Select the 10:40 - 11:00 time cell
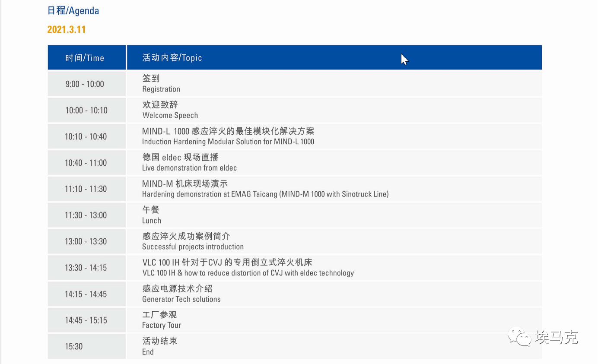 coord(86,163)
